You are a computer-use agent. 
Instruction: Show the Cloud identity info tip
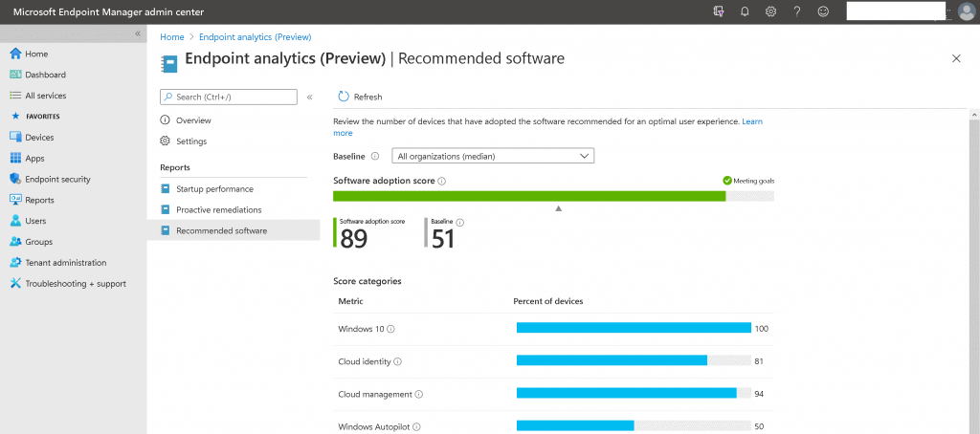tap(397, 361)
